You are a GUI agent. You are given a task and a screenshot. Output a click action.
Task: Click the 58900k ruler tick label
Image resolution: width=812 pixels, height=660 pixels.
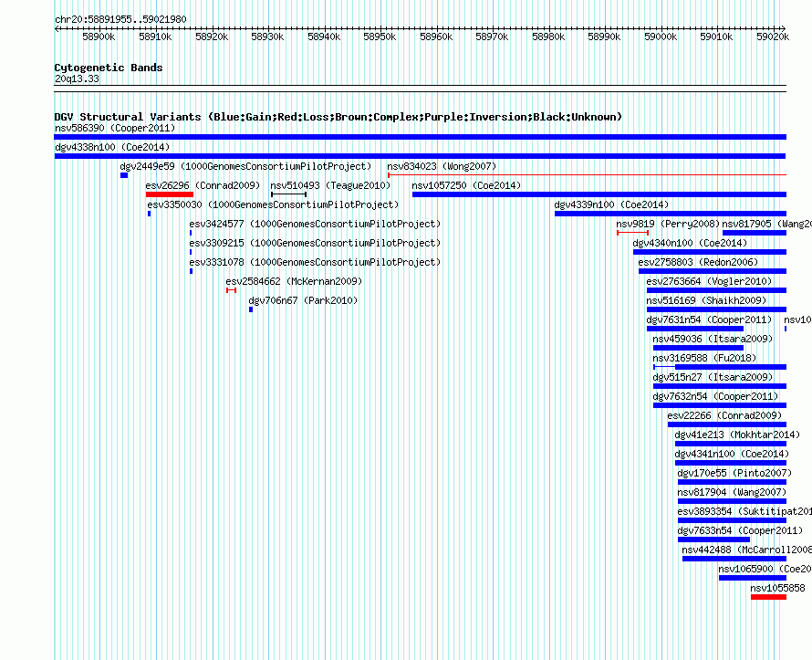click(x=99, y=37)
